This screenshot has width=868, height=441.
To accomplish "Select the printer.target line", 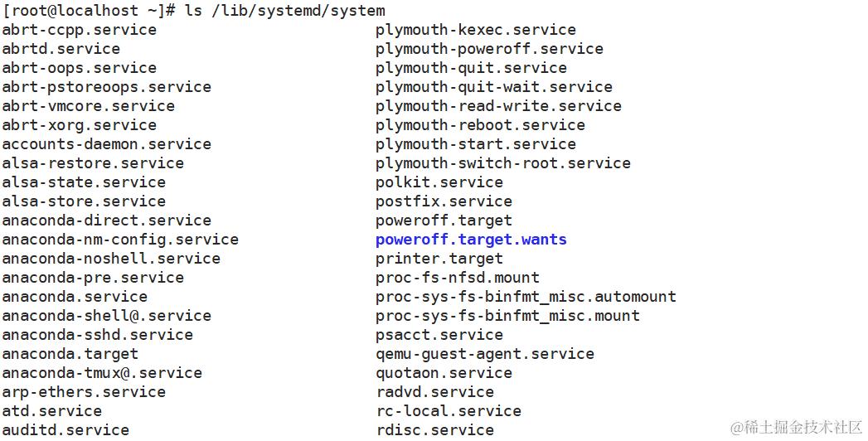I will [x=439, y=259].
